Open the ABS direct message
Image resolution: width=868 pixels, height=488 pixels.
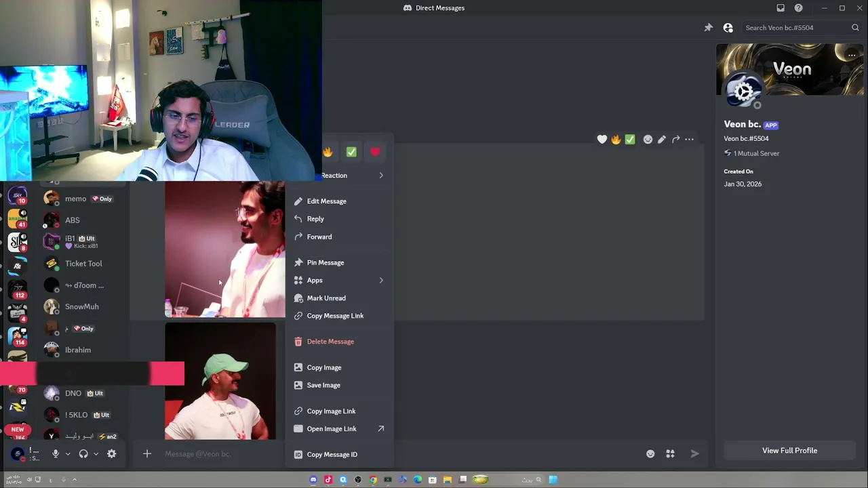pyautogui.click(x=85, y=220)
